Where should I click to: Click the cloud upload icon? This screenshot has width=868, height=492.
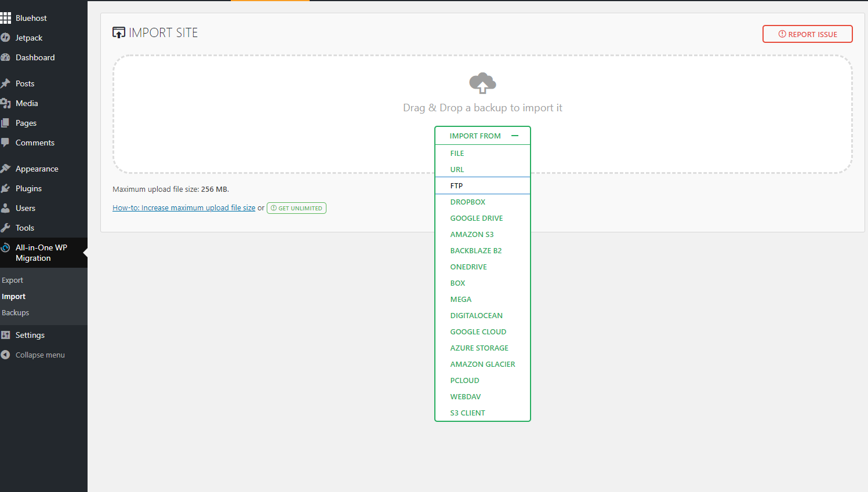coord(482,83)
